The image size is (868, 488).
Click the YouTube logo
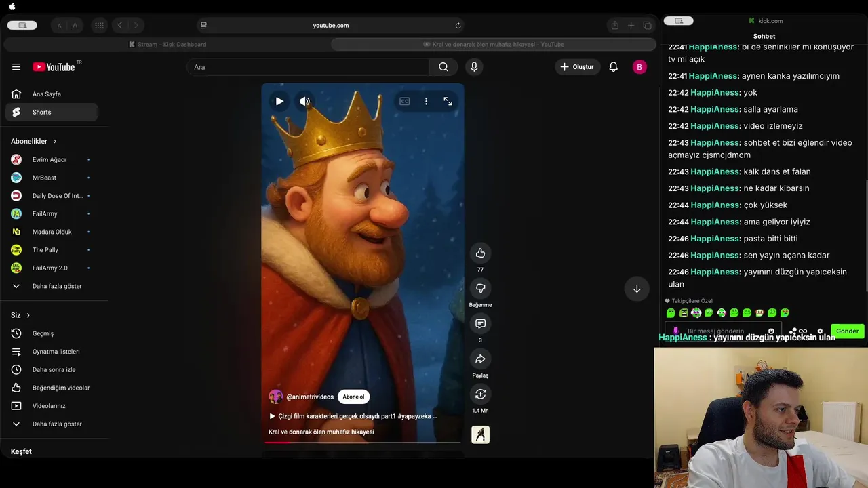point(54,67)
